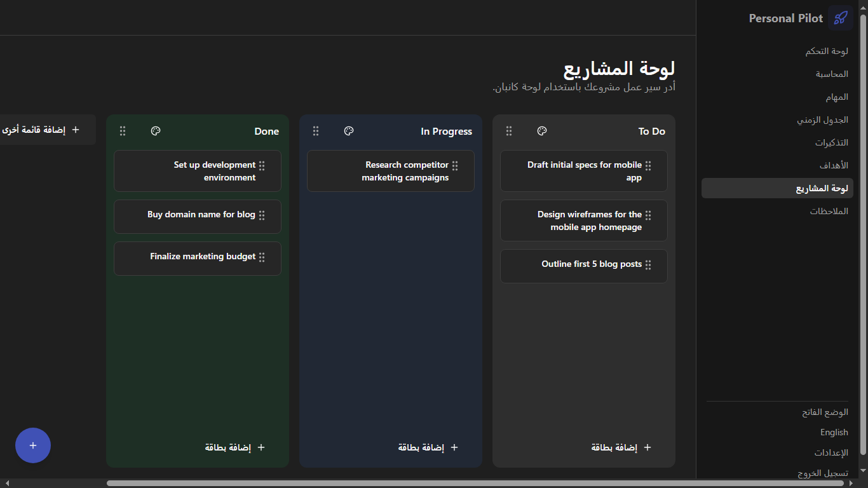Go to the tasks (المهام) page

836,97
